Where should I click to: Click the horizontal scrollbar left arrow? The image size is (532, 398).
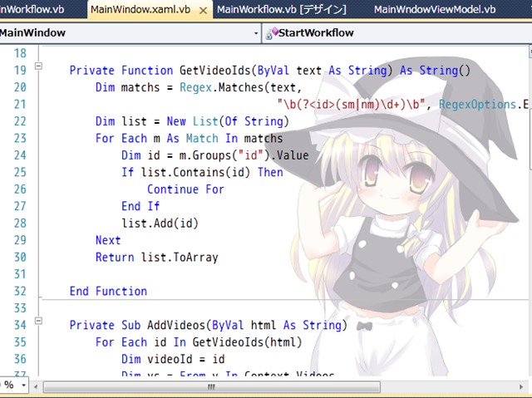pos(37,386)
